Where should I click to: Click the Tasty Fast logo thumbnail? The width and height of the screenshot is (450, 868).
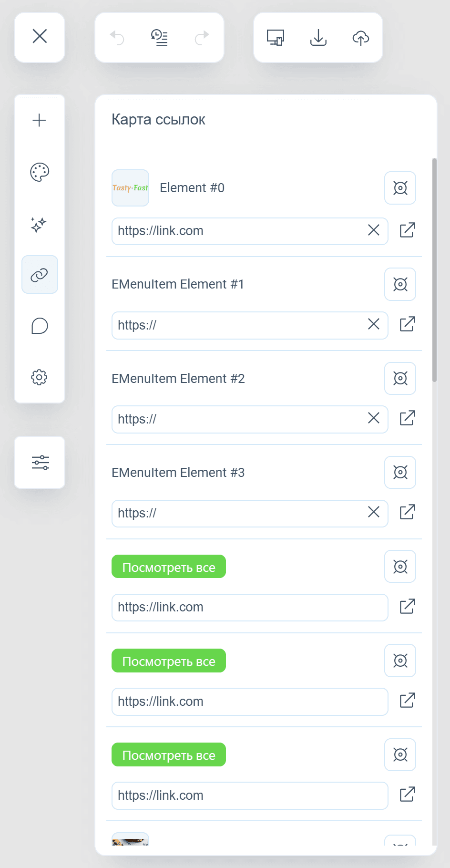coord(131,188)
